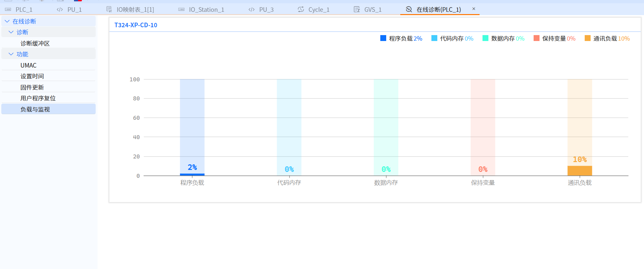Click the IO_Station_1 tab module icon
The height and width of the screenshot is (269, 644).
click(x=181, y=10)
